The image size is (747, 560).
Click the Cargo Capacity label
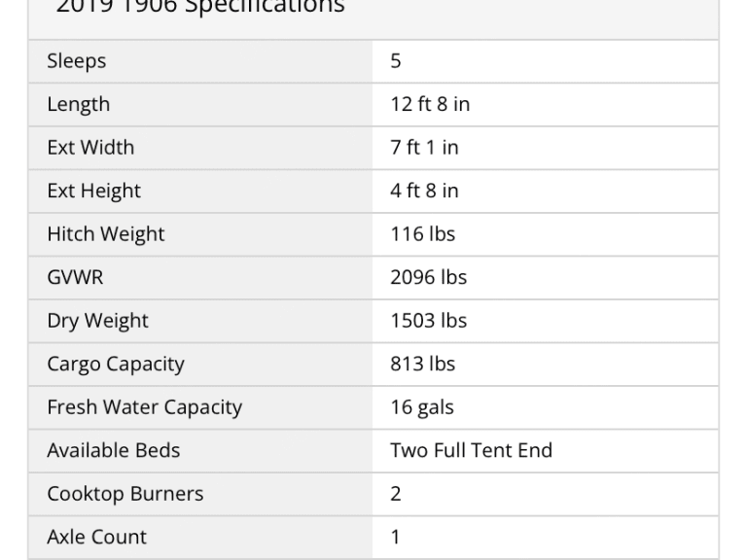(x=116, y=364)
